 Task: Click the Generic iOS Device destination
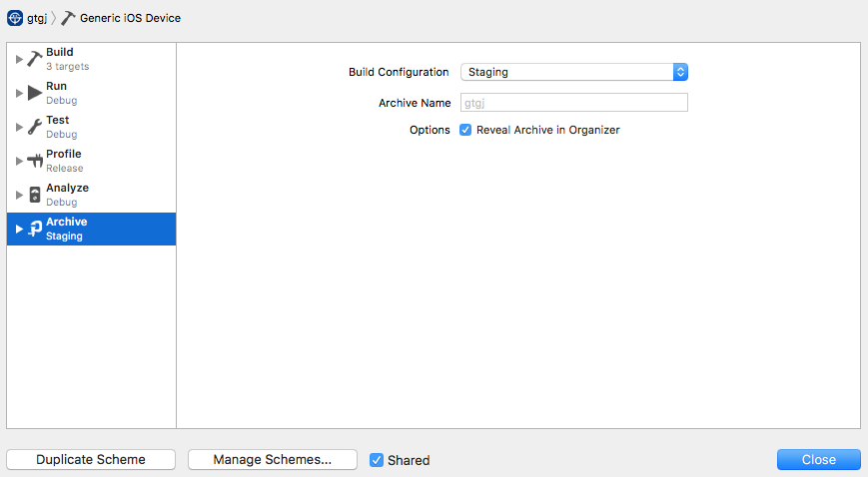click(x=130, y=18)
